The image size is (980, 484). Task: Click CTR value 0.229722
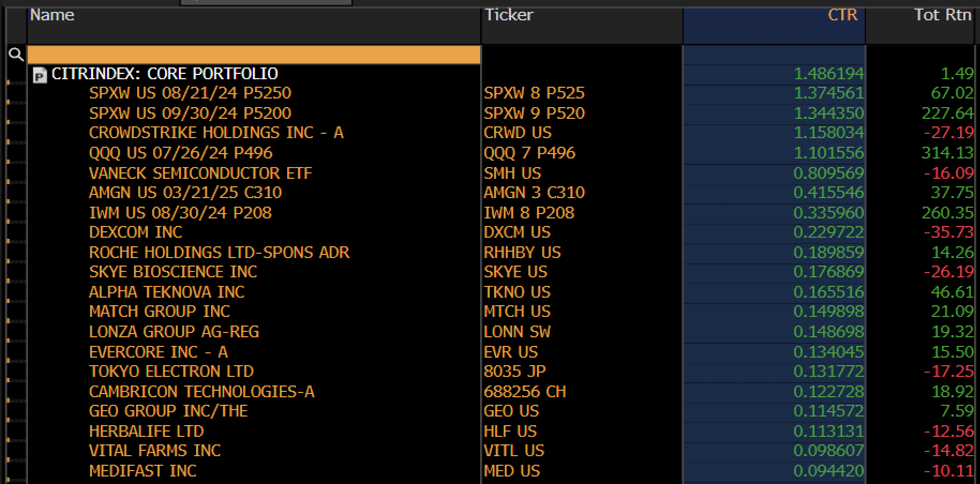tap(828, 232)
